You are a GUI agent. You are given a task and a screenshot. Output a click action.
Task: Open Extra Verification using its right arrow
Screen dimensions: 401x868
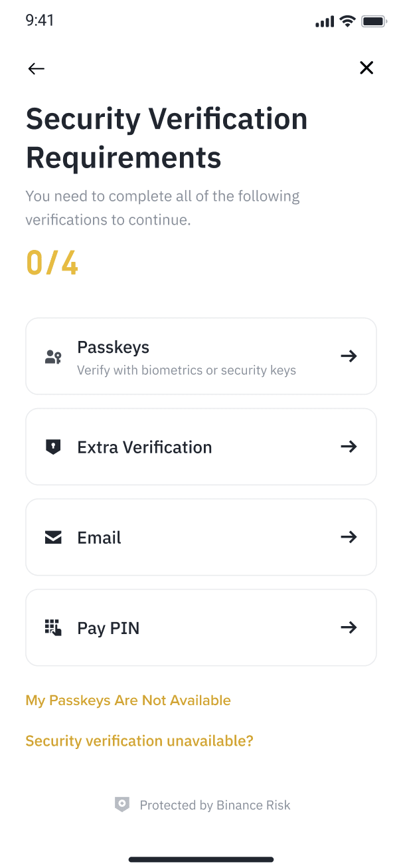pos(349,447)
